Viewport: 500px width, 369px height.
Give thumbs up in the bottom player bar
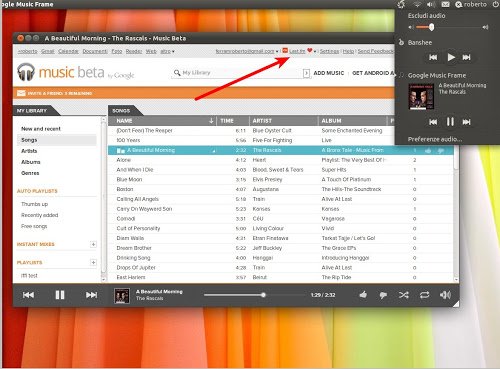pos(363,295)
